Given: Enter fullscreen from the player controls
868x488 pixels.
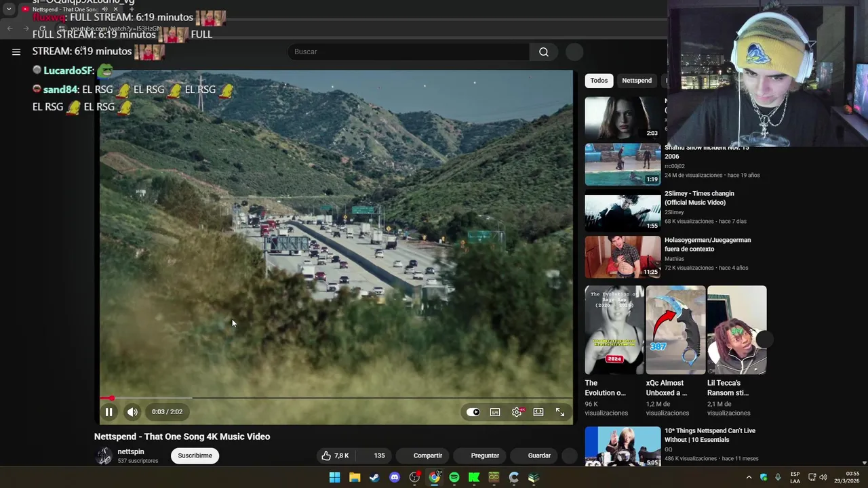Looking at the screenshot, I should [x=560, y=412].
